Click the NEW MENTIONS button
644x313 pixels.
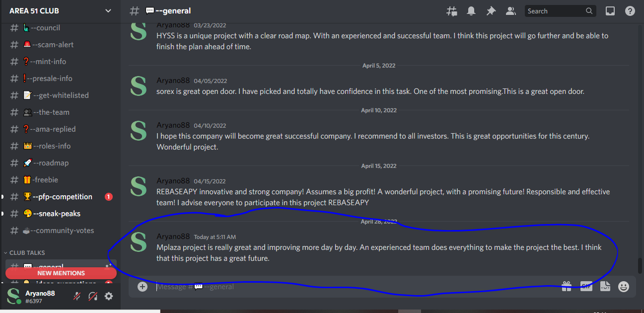coord(61,273)
